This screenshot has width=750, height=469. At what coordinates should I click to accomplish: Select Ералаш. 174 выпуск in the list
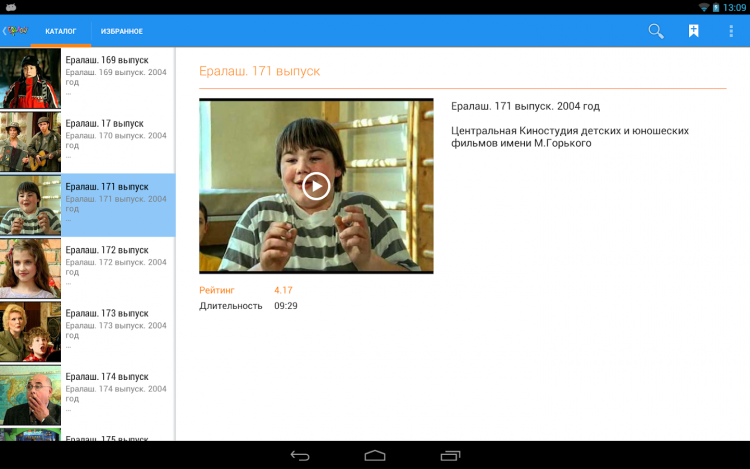click(88, 395)
